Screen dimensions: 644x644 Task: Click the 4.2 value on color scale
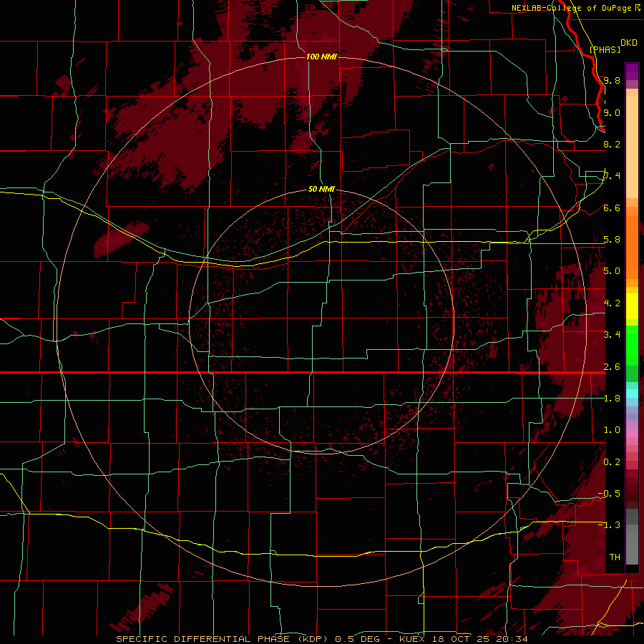(x=612, y=303)
